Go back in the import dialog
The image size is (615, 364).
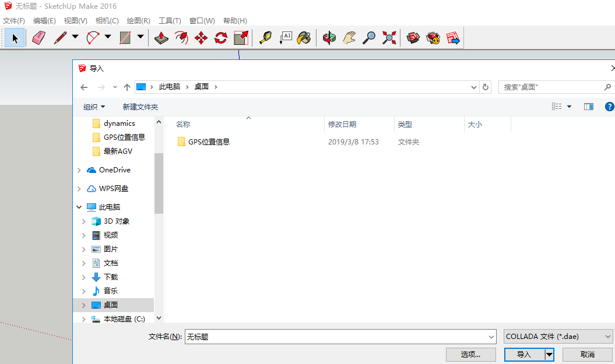point(84,87)
